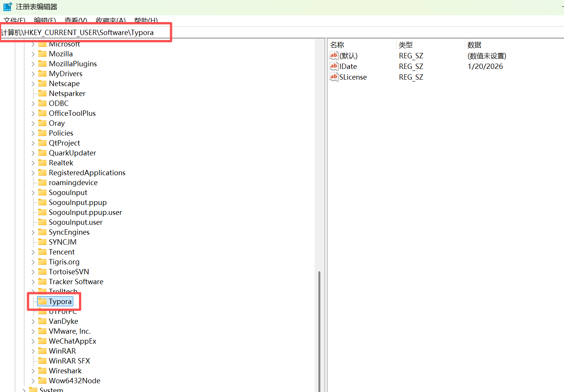Image resolution: width=564 pixels, height=392 pixels.
Task: Expand the WeChatAppEx key
Action: [33, 341]
